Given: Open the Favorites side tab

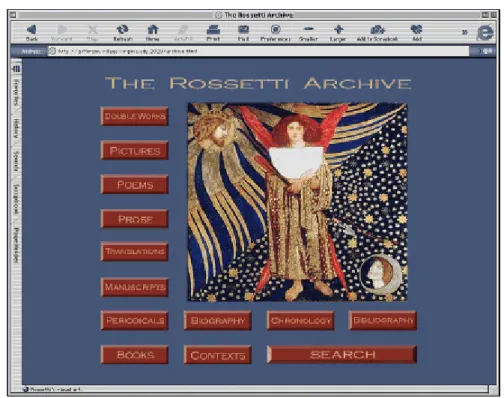Looking at the screenshot, I should pyautogui.click(x=16, y=93).
